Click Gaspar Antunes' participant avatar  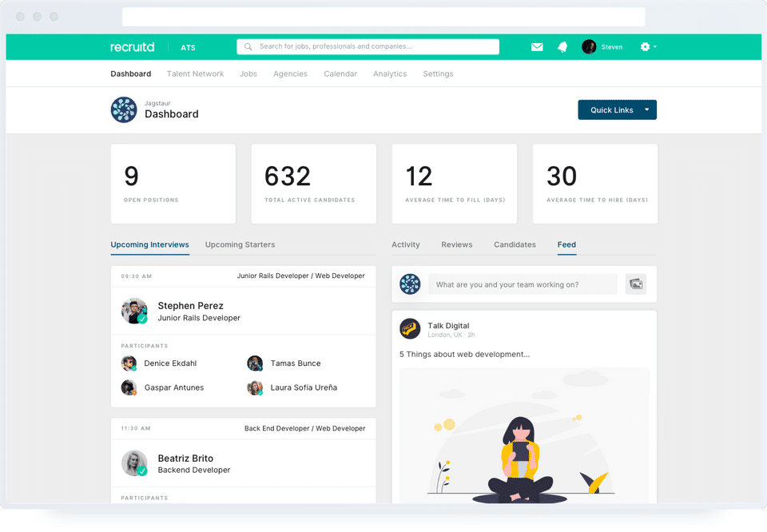pyautogui.click(x=129, y=387)
